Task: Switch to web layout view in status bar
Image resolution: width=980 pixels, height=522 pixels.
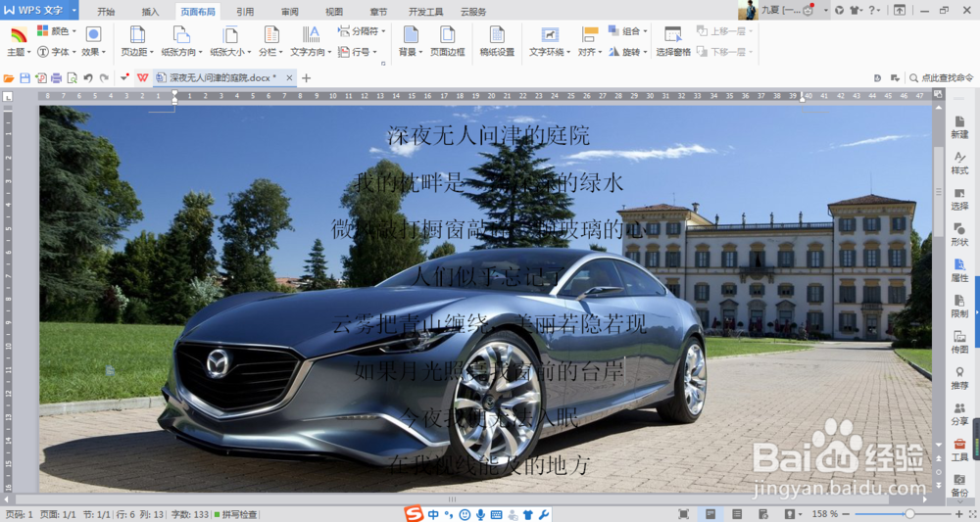Action: (763, 514)
